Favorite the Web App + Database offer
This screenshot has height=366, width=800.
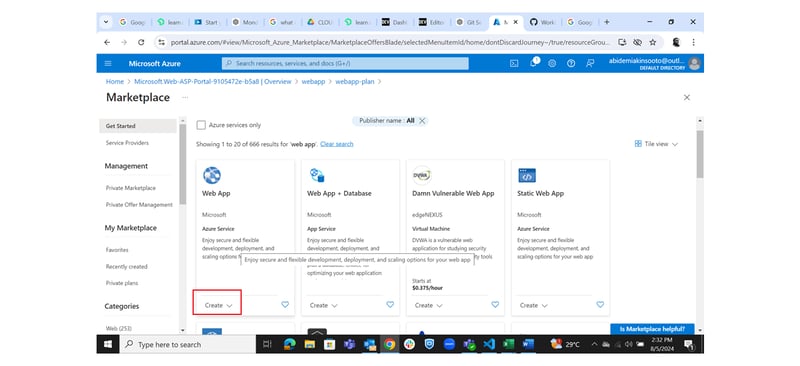[x=390, y=305]
